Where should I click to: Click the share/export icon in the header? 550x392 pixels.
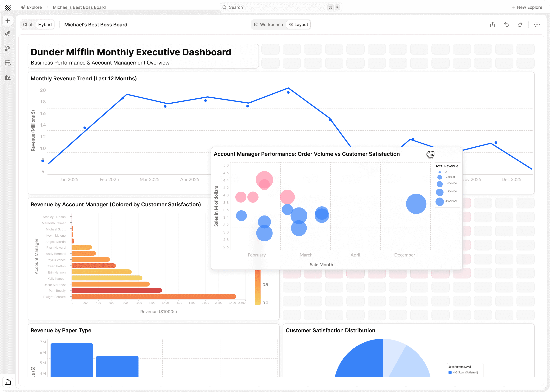493,25
